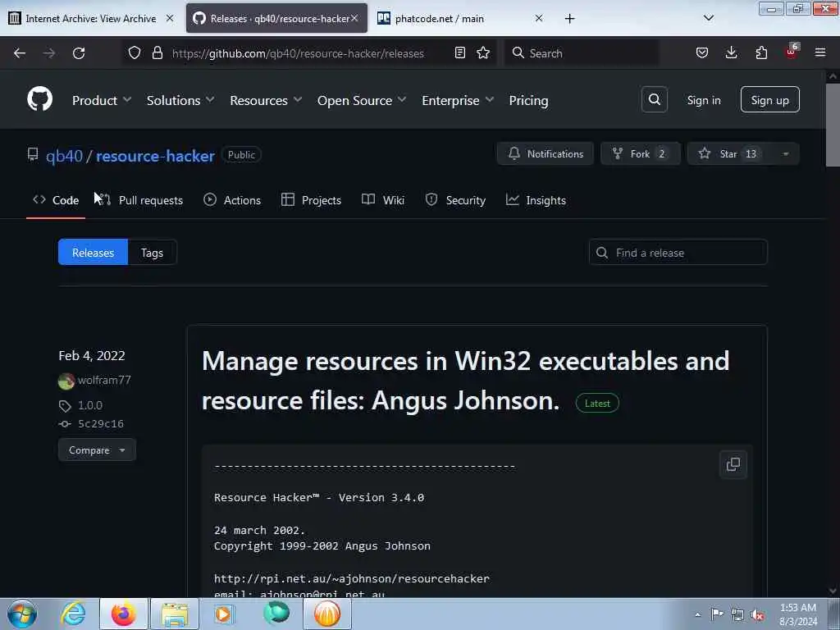The height and width of the screenshot is (630, 840).
Task: Click Sign up button
Action: (x=769, y=99)
